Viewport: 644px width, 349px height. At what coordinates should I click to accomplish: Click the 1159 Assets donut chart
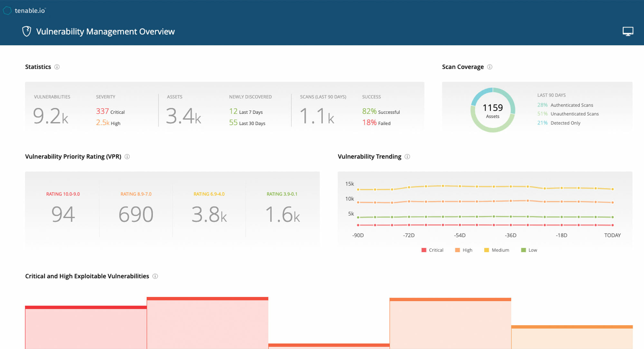tap(493, 110)
